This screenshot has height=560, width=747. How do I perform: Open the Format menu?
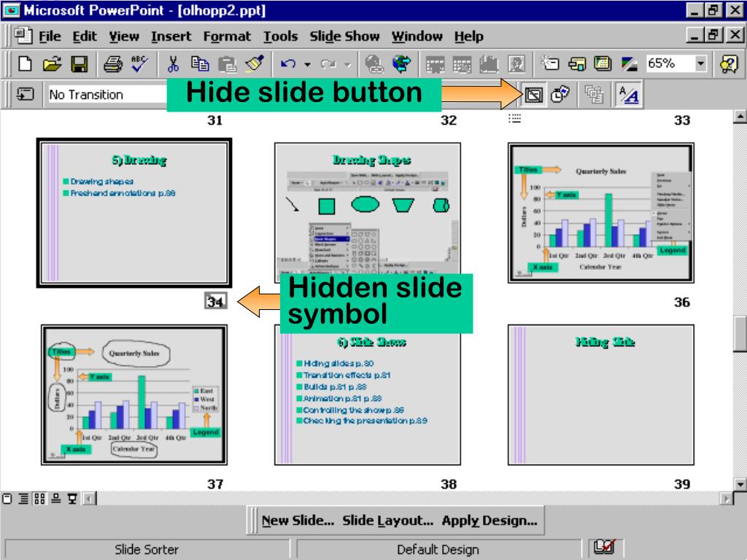coord(227,36)
